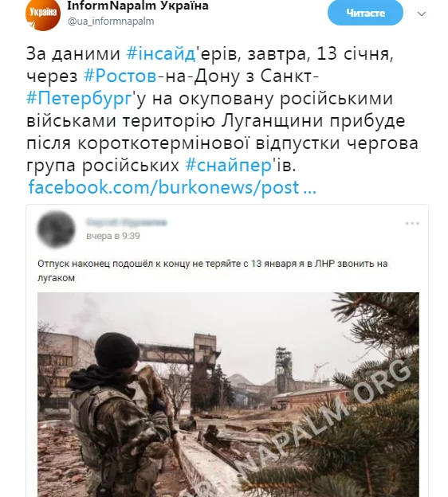Open the #Петербург hashtag
Viewport: 448px width, 497px height.
pos(79,99)
